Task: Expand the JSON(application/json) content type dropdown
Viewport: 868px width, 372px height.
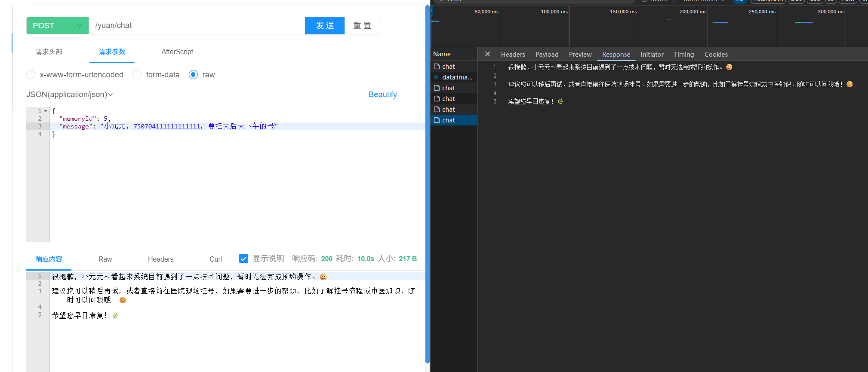Action: click(70, 95)
